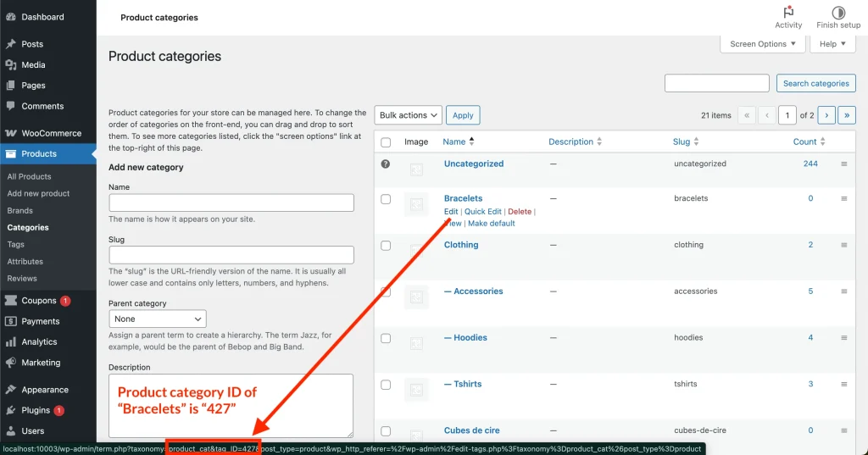Go to next page arrow in pagination
Viewport: 868px width, 455px height.
pyautogui.click(x=826, y=115)
